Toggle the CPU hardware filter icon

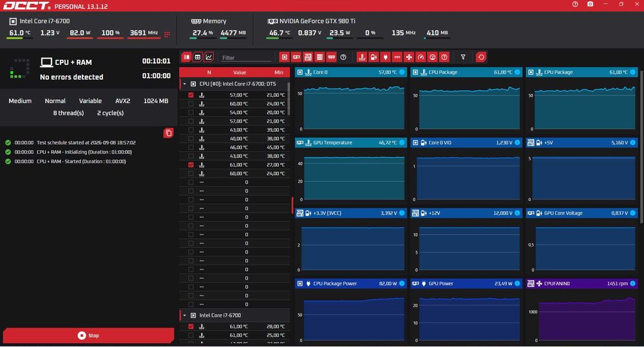(284, 57)
